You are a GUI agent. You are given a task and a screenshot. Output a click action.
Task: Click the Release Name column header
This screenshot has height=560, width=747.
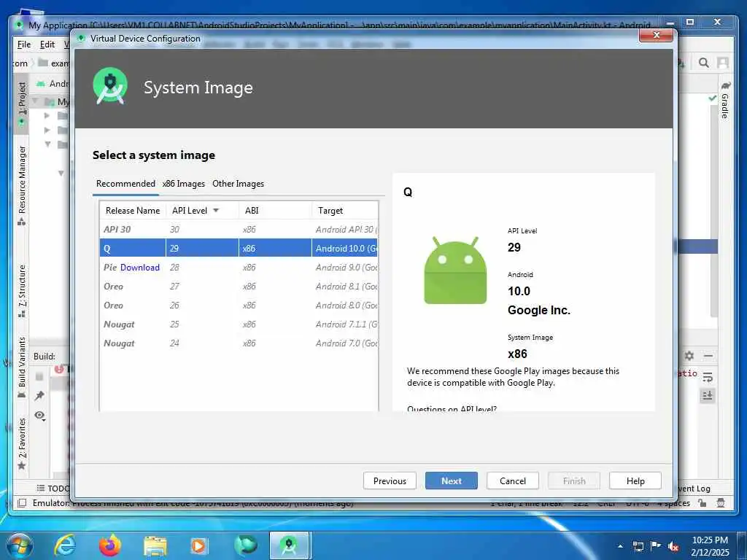[x=133, y=211]
